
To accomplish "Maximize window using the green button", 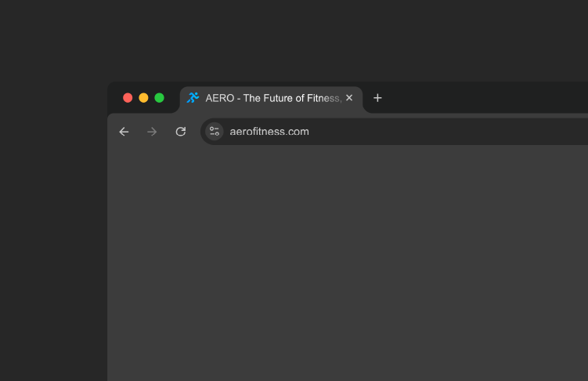I will point(159,98).
